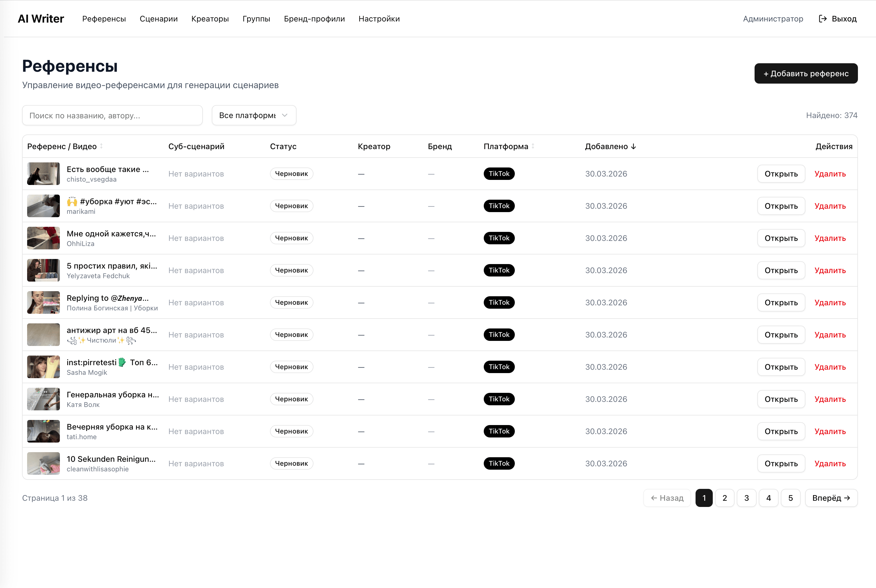Expand the Все платформы dropdown
The height and width of the screenshot is (588, 876).
254,116
